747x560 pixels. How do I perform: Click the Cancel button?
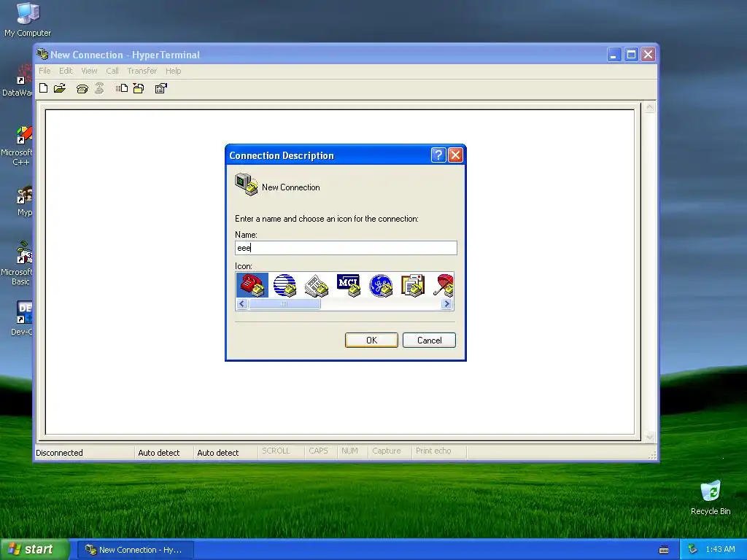coord(429,340)
